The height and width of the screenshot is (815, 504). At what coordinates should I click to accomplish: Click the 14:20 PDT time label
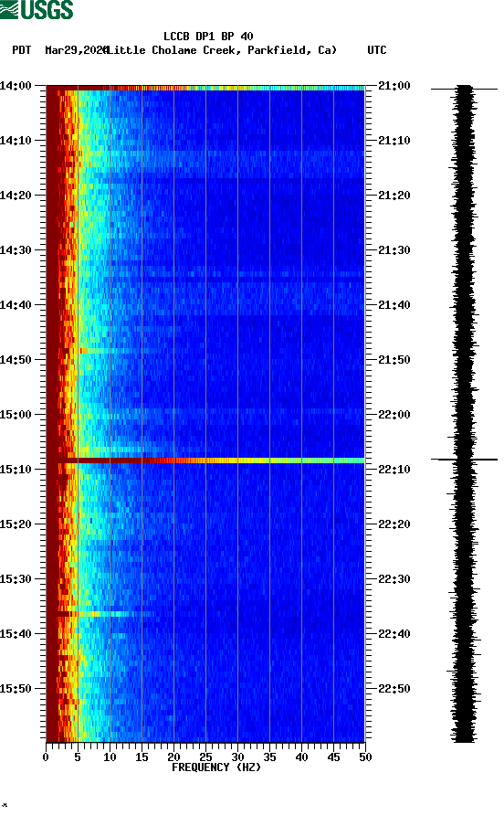pyautogui.click(x=16, y=196)
